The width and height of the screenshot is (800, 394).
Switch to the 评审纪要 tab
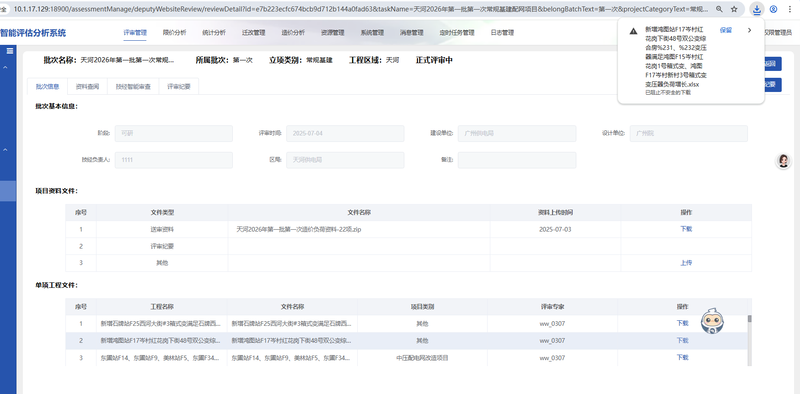(179, 87)
